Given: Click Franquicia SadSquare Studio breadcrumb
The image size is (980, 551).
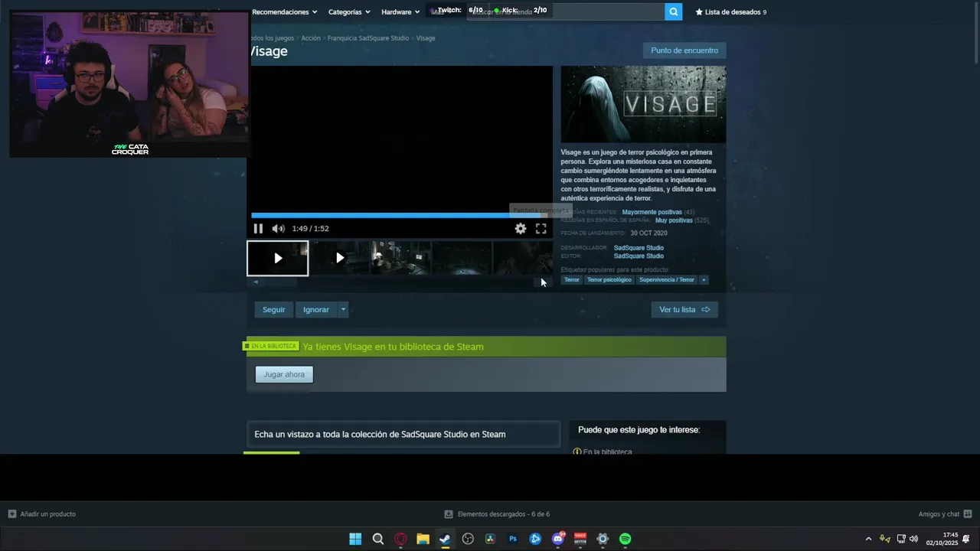Looking at the screenshot, I should click(x=368, y=38).
